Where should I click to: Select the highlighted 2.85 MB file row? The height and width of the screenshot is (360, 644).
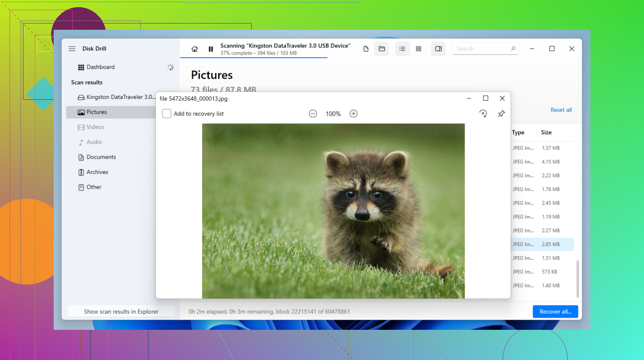click(x=543, y=244)
